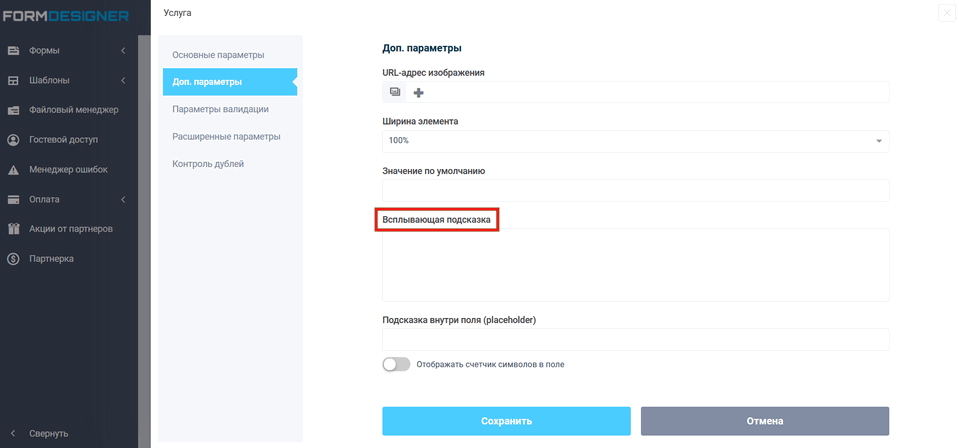Click the Формы sidebar icon
The image size is (959, 448).
[14, 50]
